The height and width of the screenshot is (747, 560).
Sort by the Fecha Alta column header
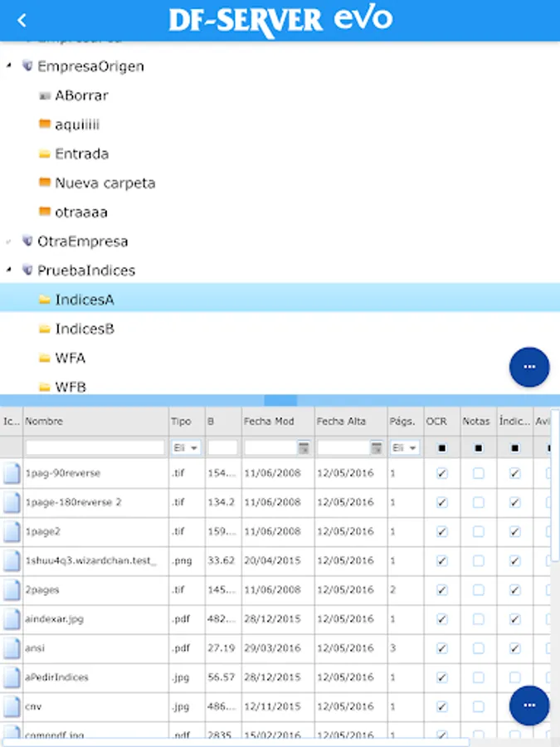coord(350,421)
